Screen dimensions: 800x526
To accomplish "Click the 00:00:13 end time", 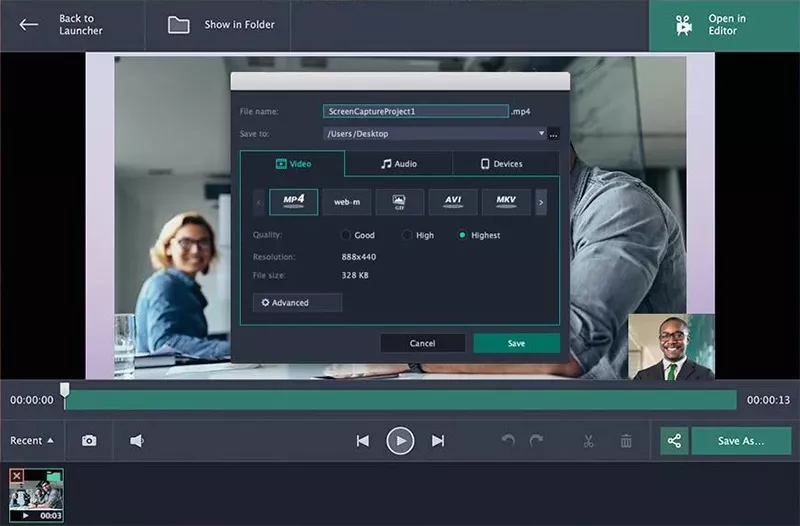I will tap(768, 400).
